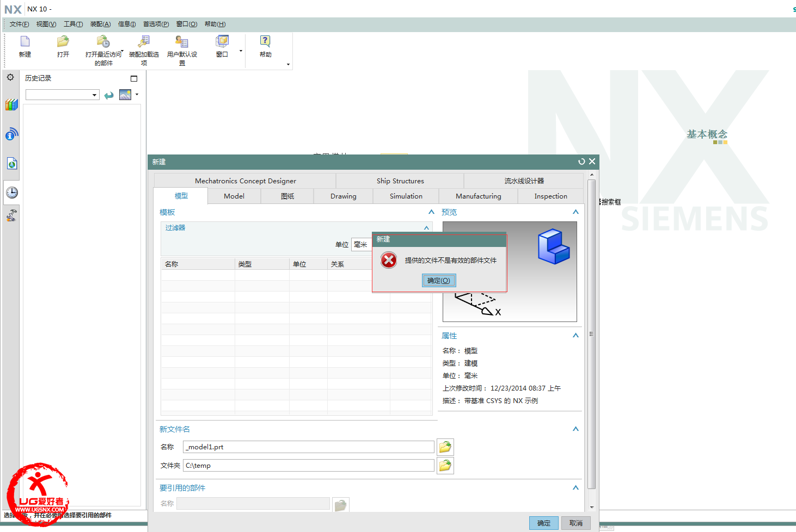Collapse the 模板 section

pyautogui.click(x=431, y=212)
